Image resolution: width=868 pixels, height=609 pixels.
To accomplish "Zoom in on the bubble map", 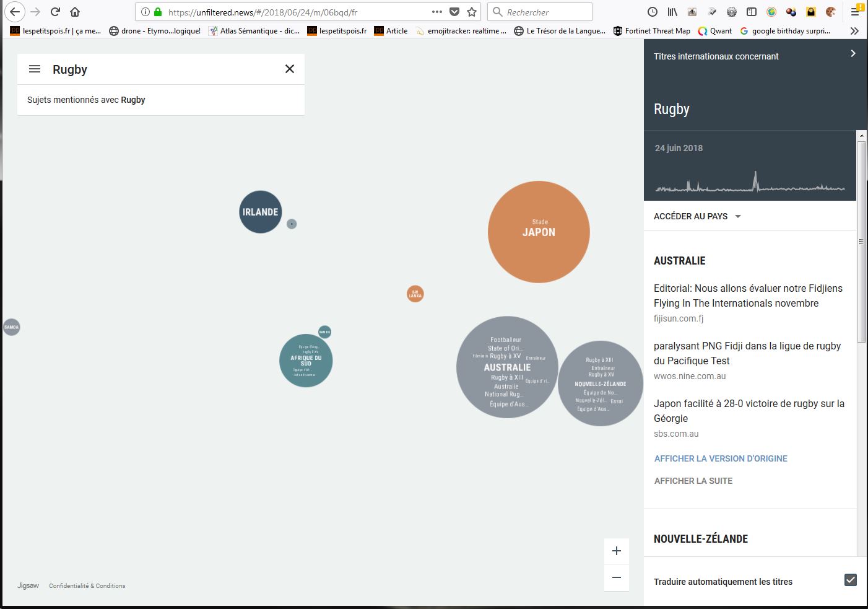I will [616, 551].
